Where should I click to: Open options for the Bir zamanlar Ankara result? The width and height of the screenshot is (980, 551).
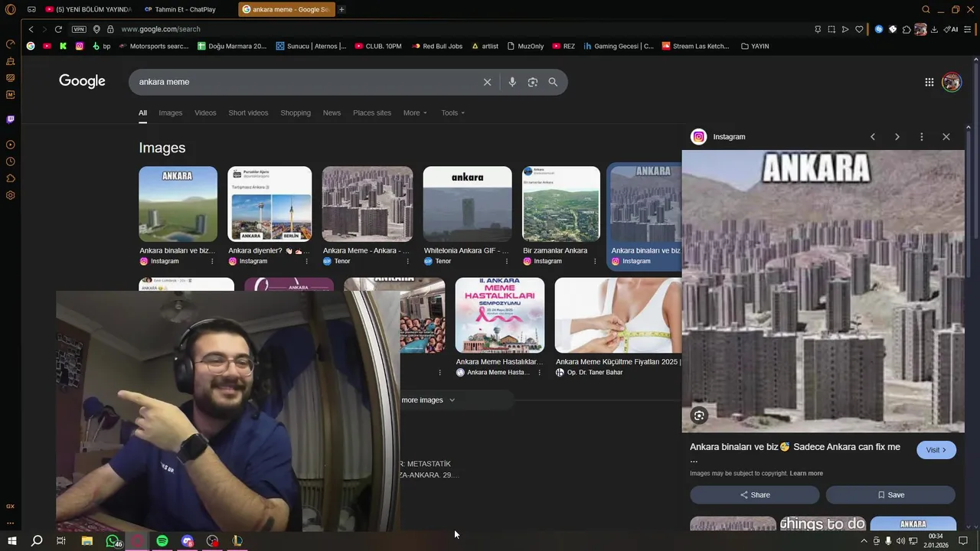(595, 261)
